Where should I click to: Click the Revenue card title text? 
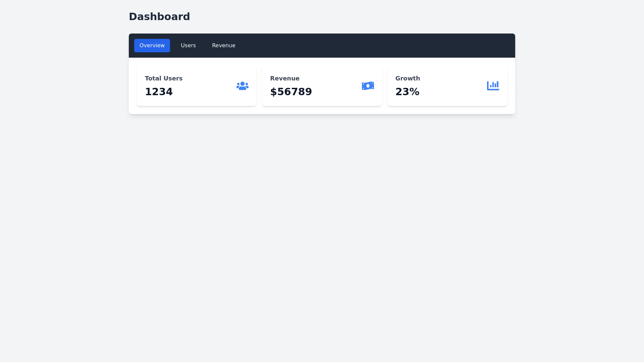click(x=285, y=78)
